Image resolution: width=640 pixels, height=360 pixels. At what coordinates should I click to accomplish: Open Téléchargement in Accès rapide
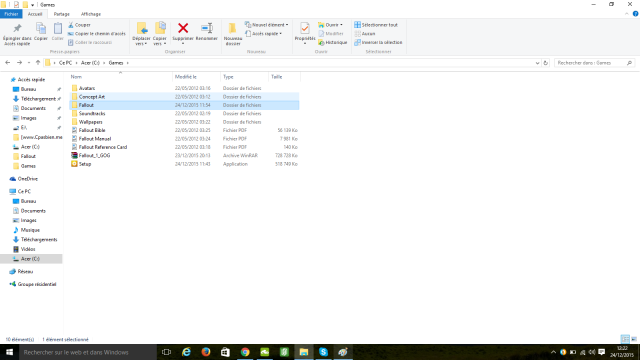38,99
